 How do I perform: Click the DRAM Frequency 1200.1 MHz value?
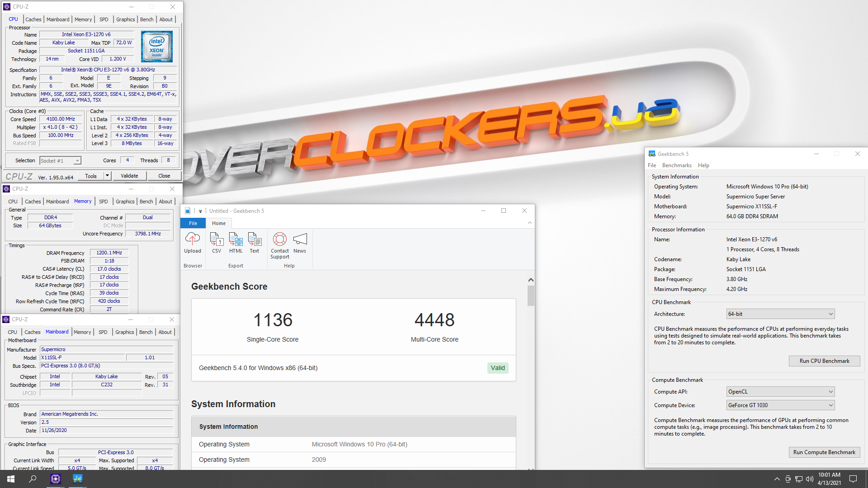point(109,253)
